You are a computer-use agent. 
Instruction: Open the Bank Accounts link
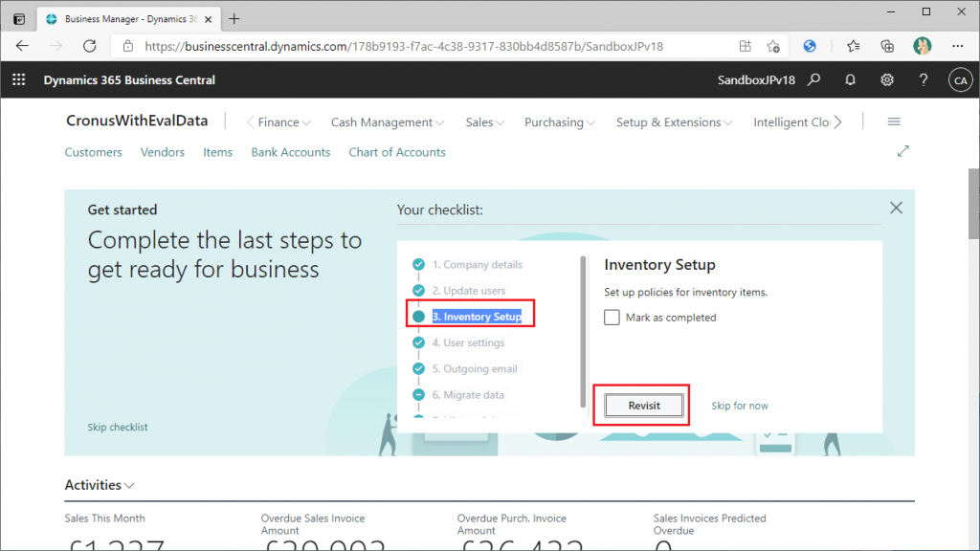[x=291, y=152]
